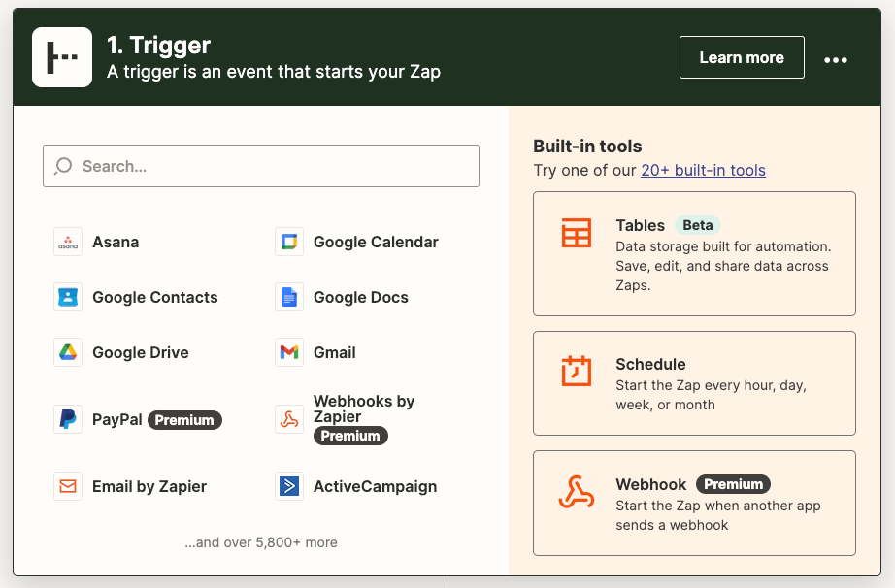This screenshot has width=895, height=588.
Task: Click the Webhook title in built-in tools
Action: (x=650, y=484)
